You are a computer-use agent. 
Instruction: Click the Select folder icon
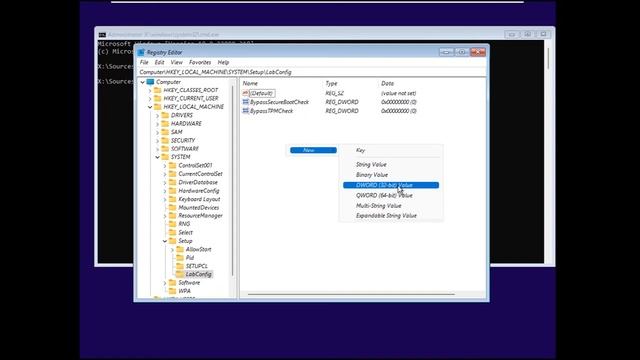click(173, 233)
